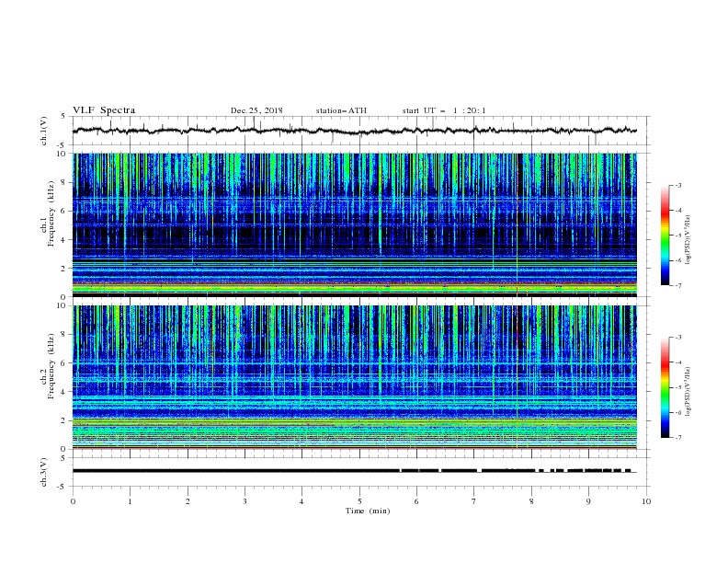Screen dimensions: 728x563
Task: Click the "-7" tick on the upper colorbar
Action: (x=678, y=286)
